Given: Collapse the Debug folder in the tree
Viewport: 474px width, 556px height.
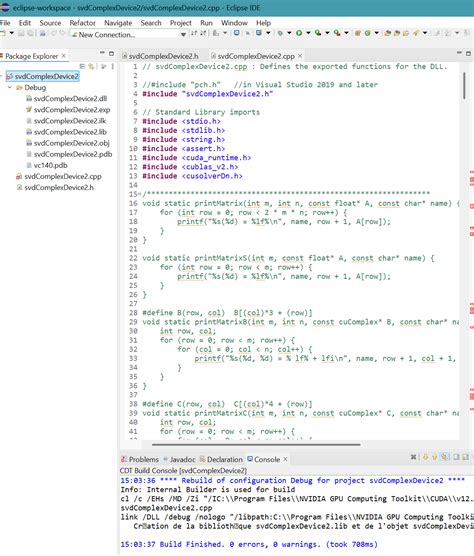Looking at the screenshot, I should point(10,87).
